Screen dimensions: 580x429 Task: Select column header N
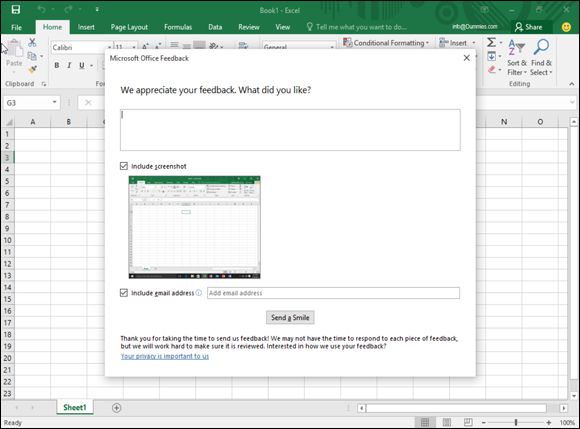coord(504,122)
